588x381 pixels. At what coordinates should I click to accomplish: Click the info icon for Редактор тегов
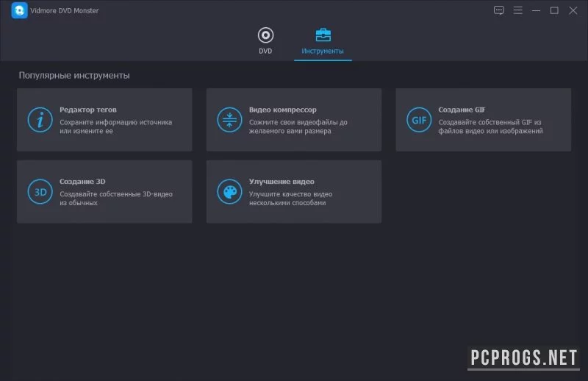[40, 120]
